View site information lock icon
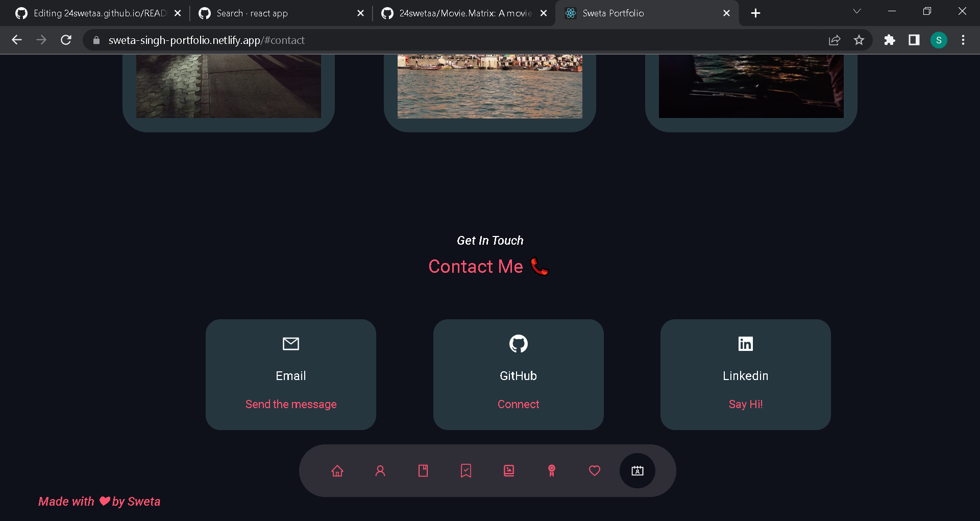This screenshot has width=980, height=521. (x=96, y=40)
